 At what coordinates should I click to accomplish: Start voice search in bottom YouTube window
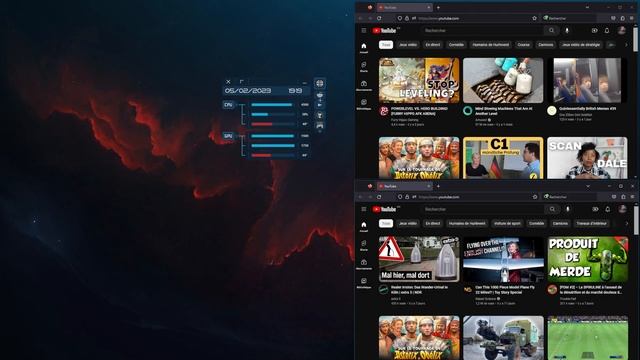click(x=567, y=209)
